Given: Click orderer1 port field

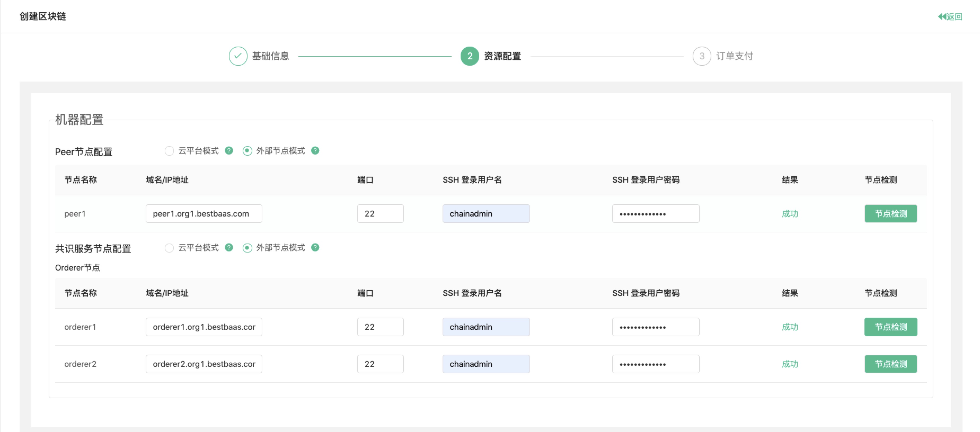Looking at the screenshot, I should click(x=381, y=327).
